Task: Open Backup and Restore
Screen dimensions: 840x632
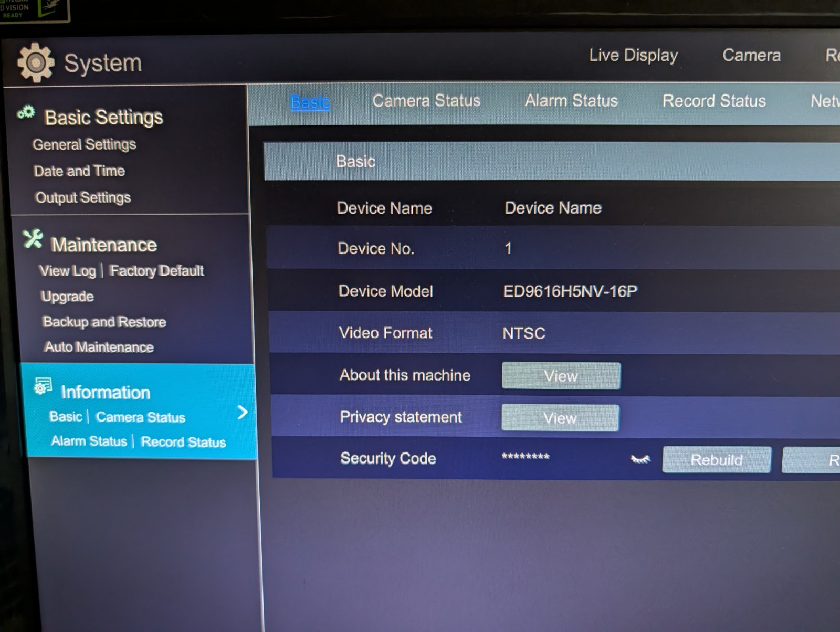Action: coord(104,322)
